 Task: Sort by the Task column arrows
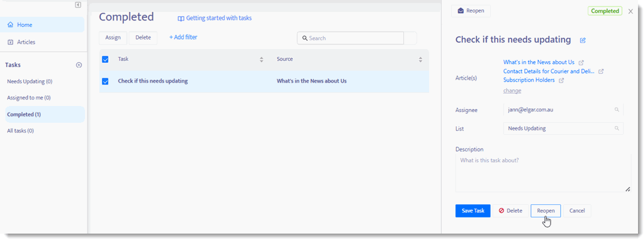(261, 59)
